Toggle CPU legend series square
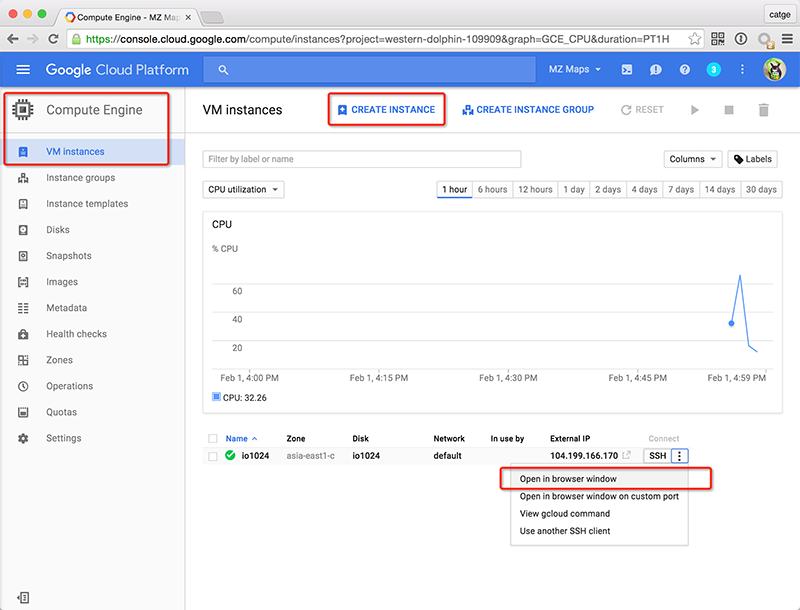This screenshot has height=610, width=800. [x=216, y=397]
